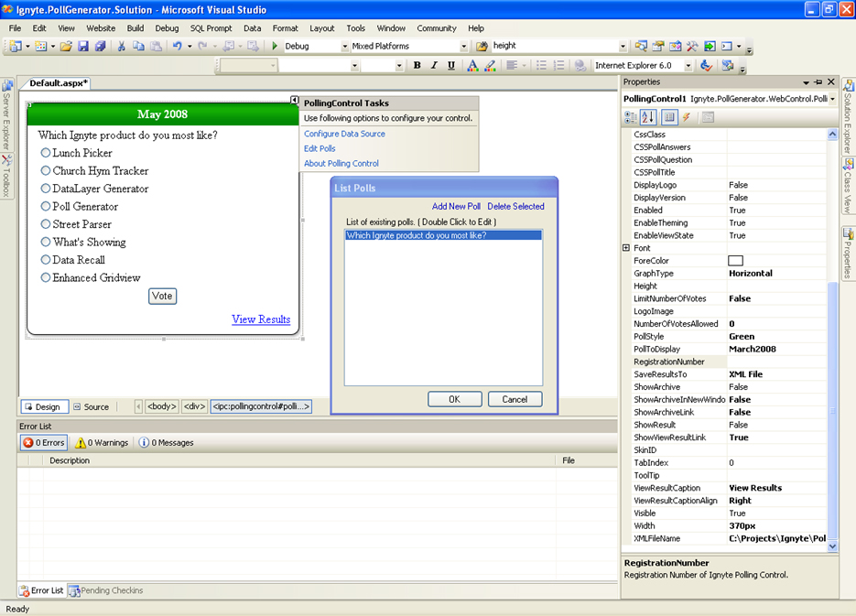Cut selection with the scissors icon
Viewport: 856px width, 616px height.
[x=121, y=47]
